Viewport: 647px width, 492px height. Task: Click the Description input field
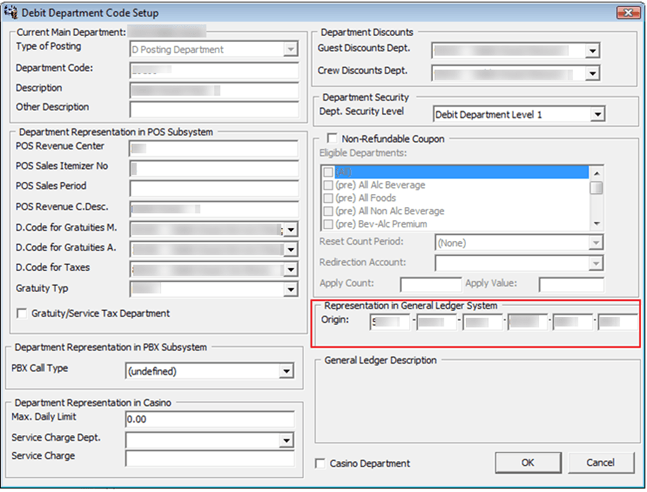click(214, 90)
